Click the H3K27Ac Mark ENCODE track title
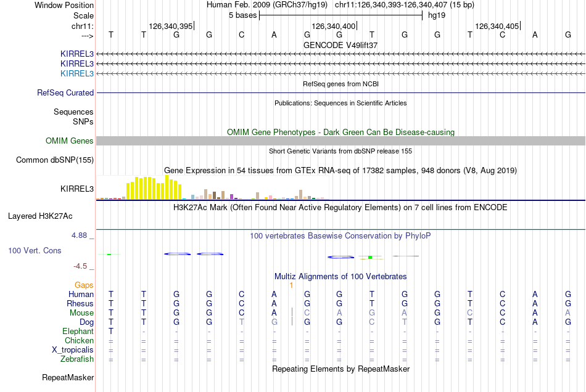 (340, 208)
